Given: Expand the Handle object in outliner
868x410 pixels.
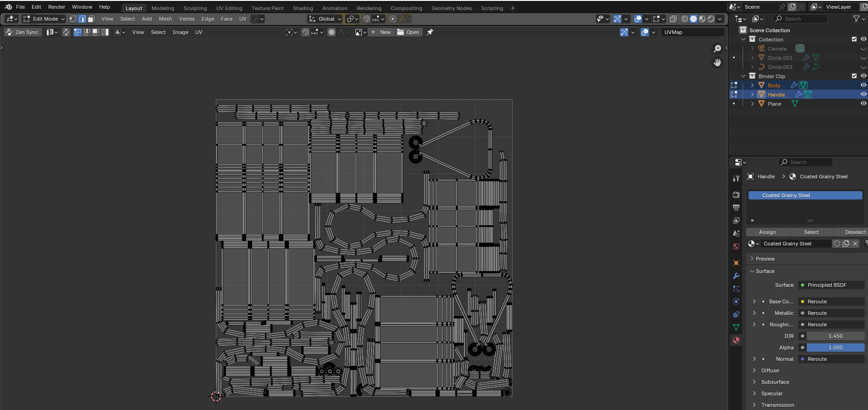Looking at the screenshot, I should click(752, 94).
